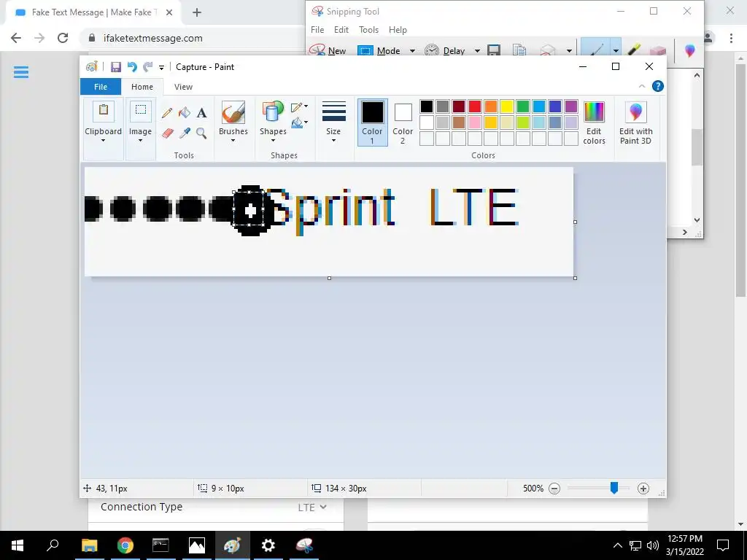Click the Image select rectangle icon
Viewport: 747px width, 560px height.
pyautogui.click(x=141, y=111)
